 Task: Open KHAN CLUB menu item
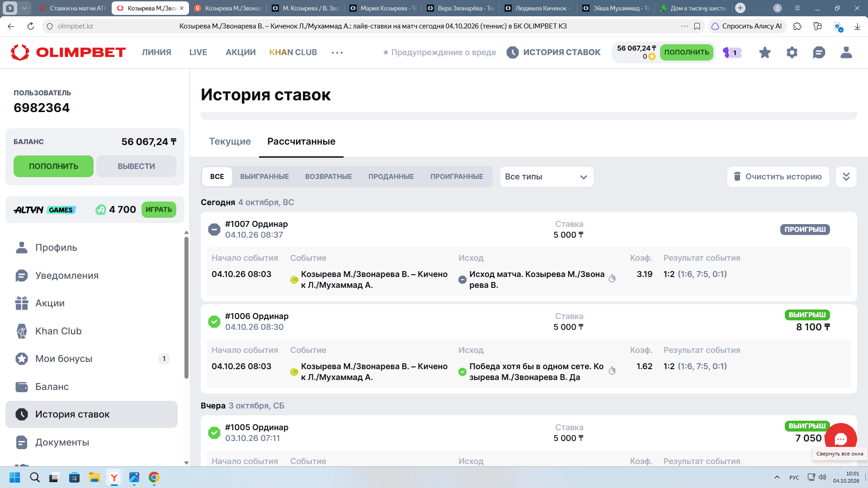(293, 52)
